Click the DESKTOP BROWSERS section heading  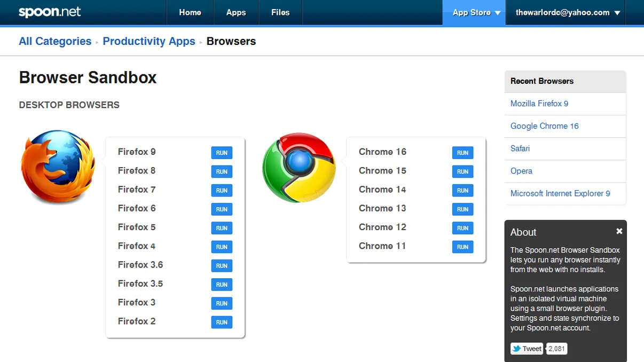click(x=69, y=105)
